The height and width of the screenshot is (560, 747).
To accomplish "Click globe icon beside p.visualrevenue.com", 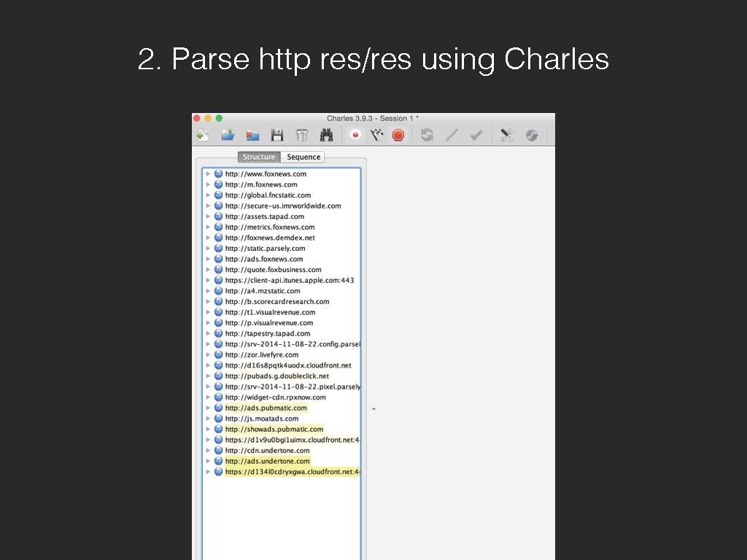I will (x=218, y=322).
